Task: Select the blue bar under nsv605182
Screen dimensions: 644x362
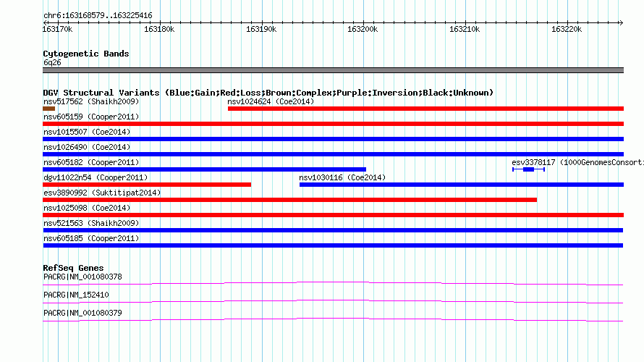Action: [x=204, y=169]
